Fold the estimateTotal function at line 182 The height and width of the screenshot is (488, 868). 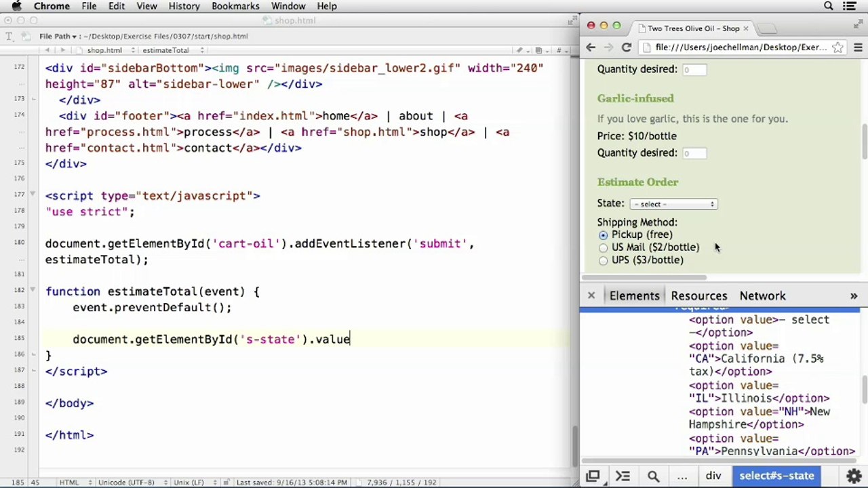point(33,290)
